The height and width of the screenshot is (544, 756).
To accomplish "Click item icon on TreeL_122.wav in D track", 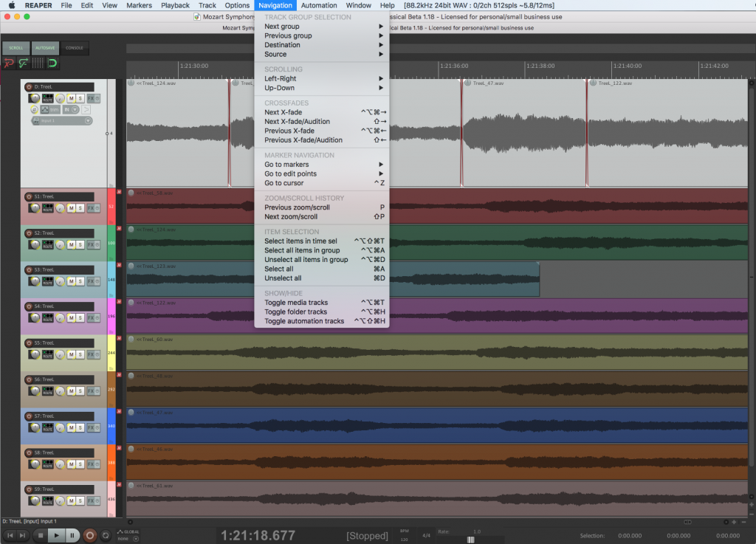I will pos(593,83).
